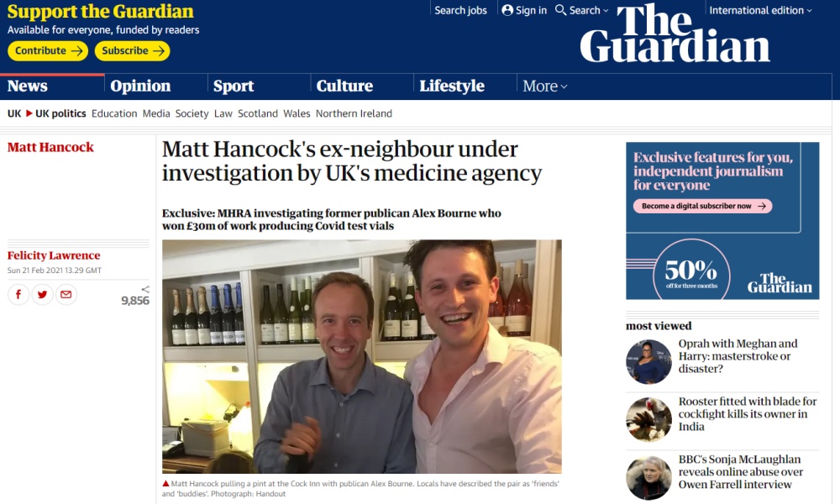Click the Subscribe button
This screenshot has width=840, height=504.
(x=133, y=51)
